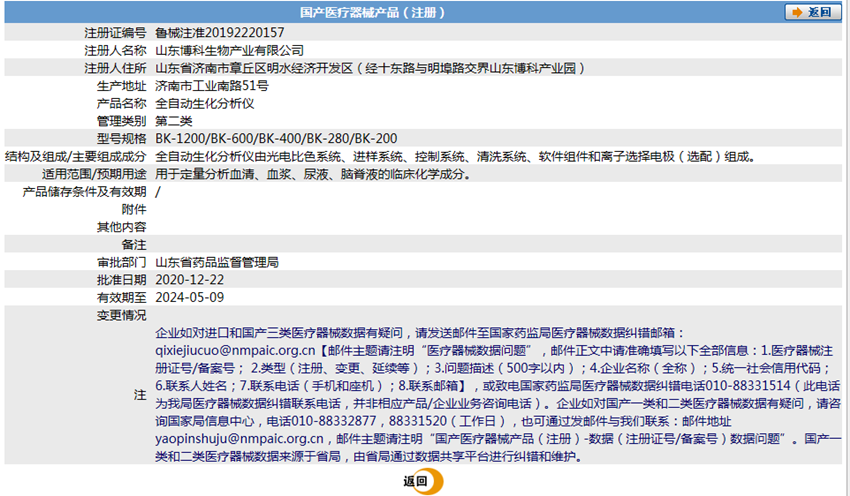
Task: Click the orange arrow icon in top 返回 button
Action: (x=797, y=12)
